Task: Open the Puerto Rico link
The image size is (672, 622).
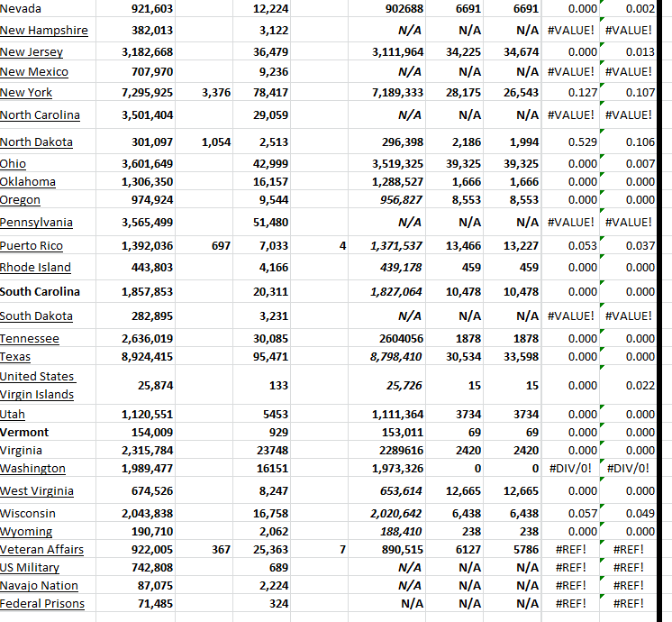Action: coord(32,245)
